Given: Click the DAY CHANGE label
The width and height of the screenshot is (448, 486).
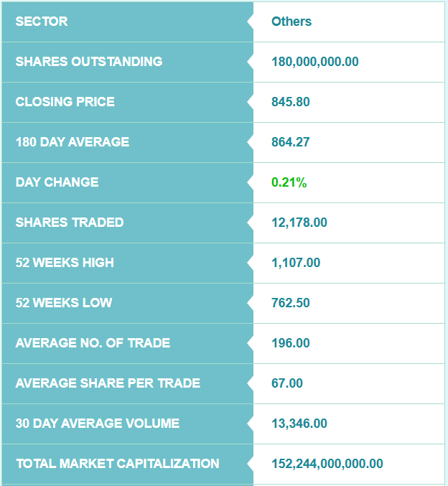Looking at the screenshot, I should pos(57,182).
